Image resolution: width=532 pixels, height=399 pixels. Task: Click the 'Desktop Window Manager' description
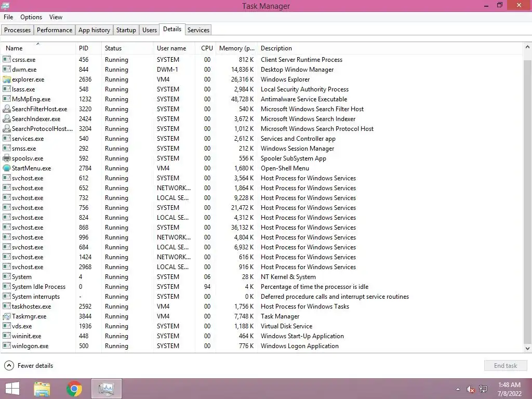pyautogui.click(x=297, y=70)
